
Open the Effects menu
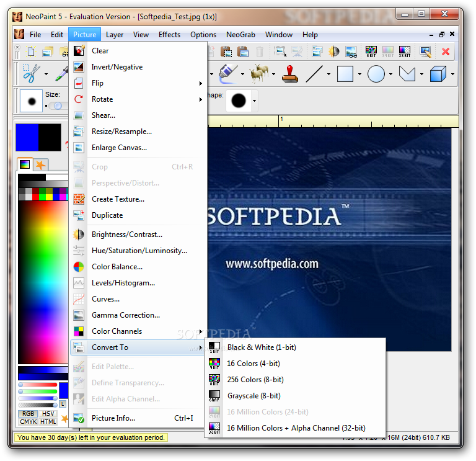click(x=169, y=35)
